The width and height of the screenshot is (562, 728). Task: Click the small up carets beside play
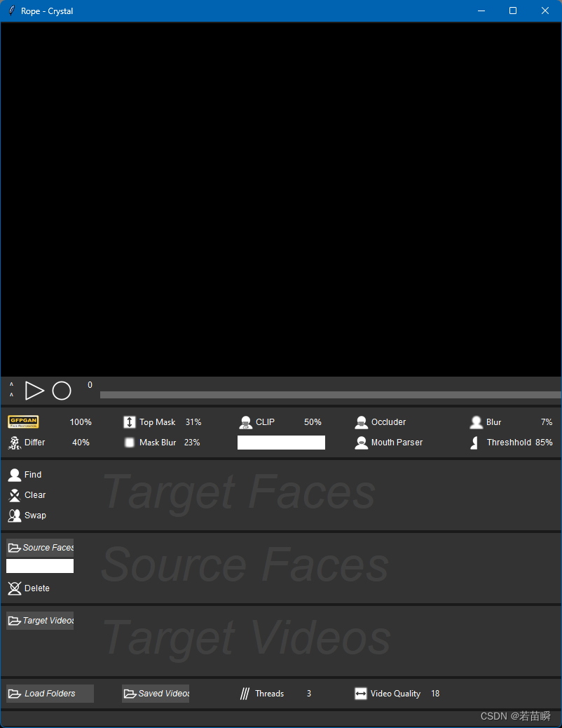coord(12,389)
